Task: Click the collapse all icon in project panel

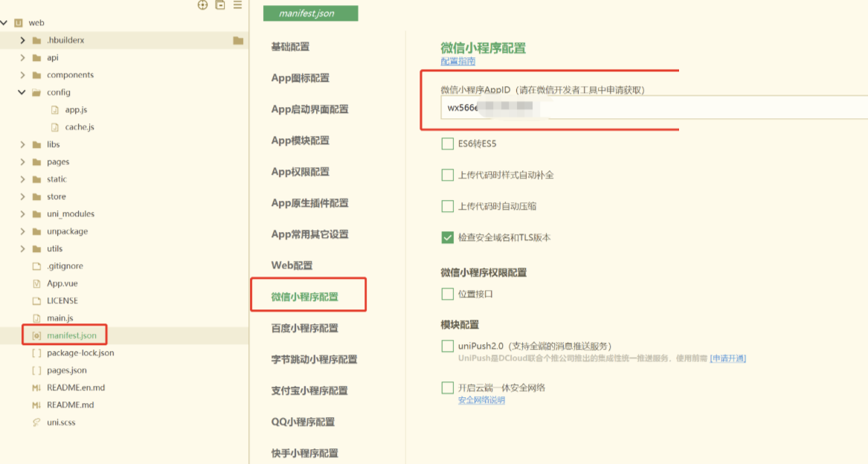Action: (x=220, y=5)
